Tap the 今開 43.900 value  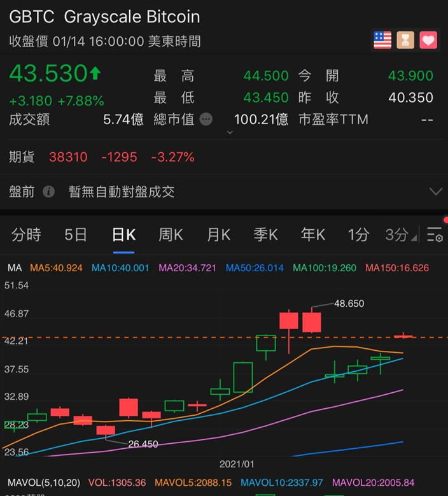click(x=410, y=76)
